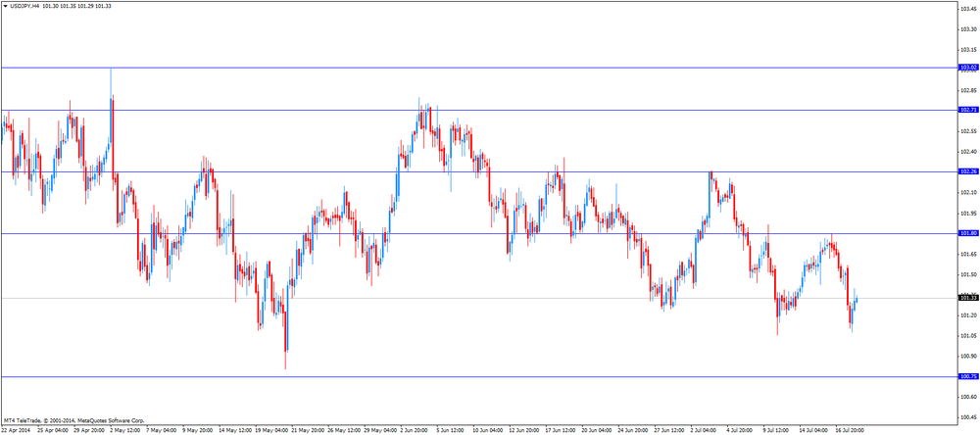This screenshot has height=435, width=980.
Task: Click the 102.55 price scale value
Action: coord(968,131)
